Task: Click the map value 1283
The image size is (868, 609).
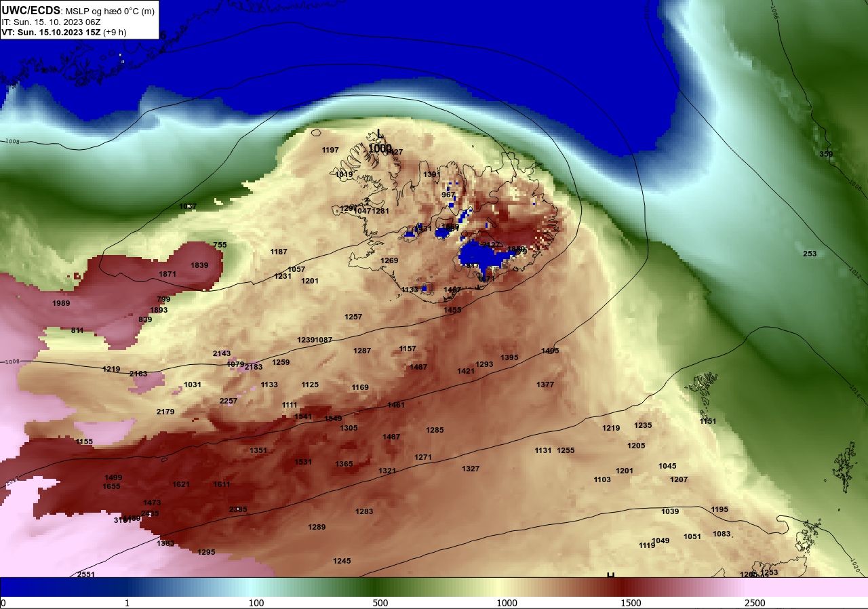Action: (364, 511)
